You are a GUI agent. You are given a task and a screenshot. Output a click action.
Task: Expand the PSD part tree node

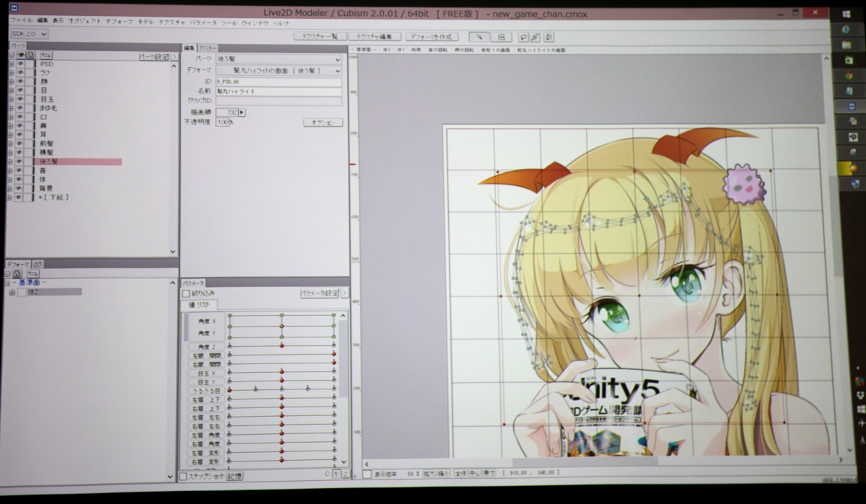point(10,64)
